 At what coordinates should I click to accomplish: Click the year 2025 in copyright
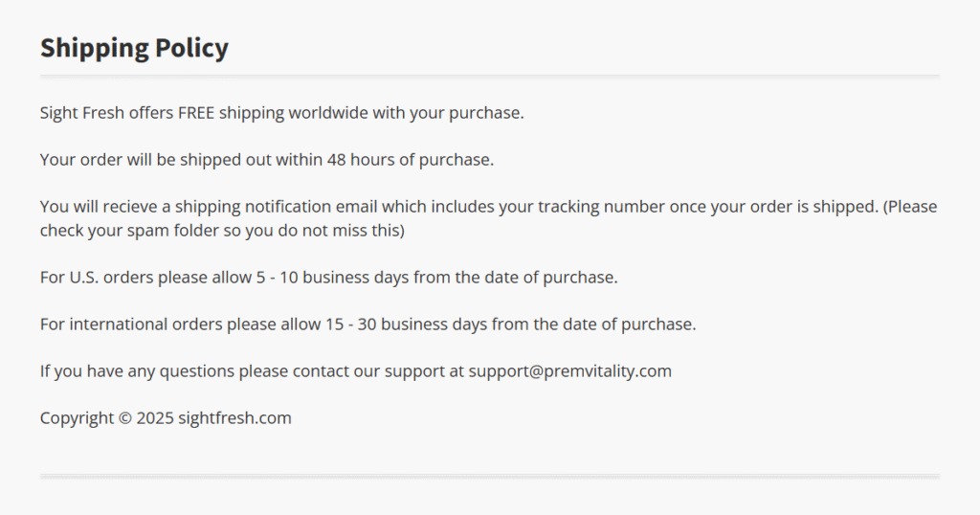click(x=155, y=418)
